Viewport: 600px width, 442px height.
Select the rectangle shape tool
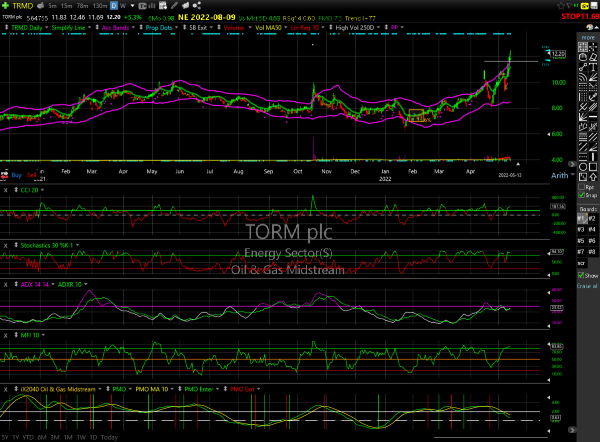[x=593, y=167]
